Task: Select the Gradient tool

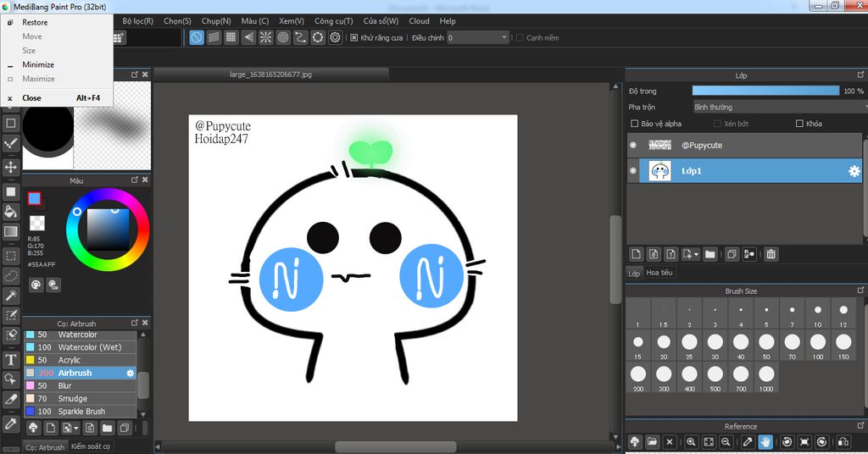Action: (x=10, y=231)
